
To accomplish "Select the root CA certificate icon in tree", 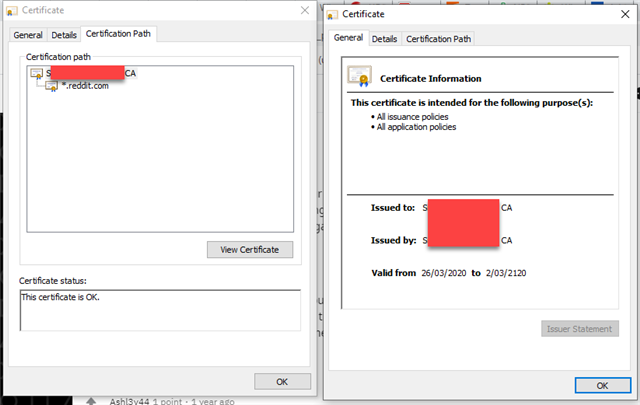I will pyautogui.click(x=37, y=73).
